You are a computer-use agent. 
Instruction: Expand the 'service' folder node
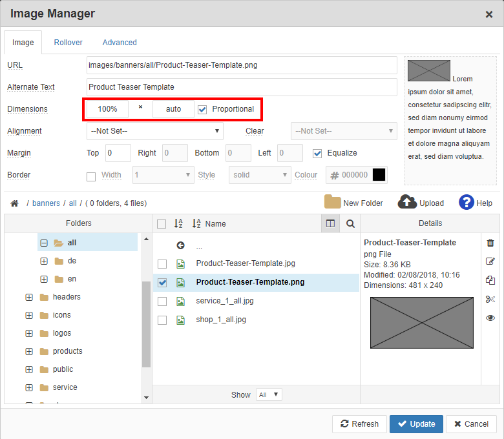(29, 387)
